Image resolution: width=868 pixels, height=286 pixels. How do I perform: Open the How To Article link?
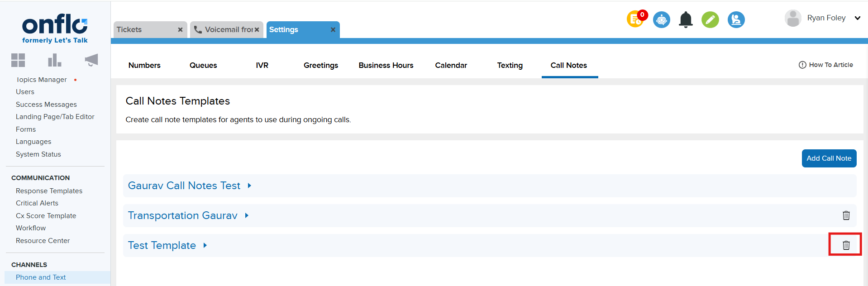point(825,65)
